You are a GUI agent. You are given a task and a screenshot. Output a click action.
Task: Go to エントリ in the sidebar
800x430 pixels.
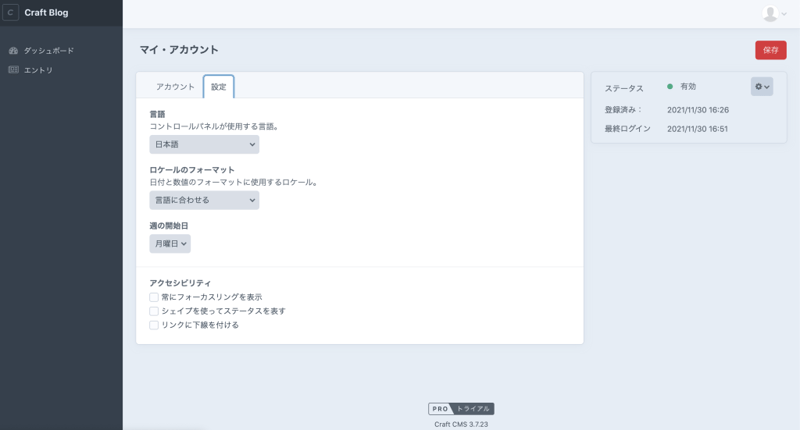tap(38, 70)
